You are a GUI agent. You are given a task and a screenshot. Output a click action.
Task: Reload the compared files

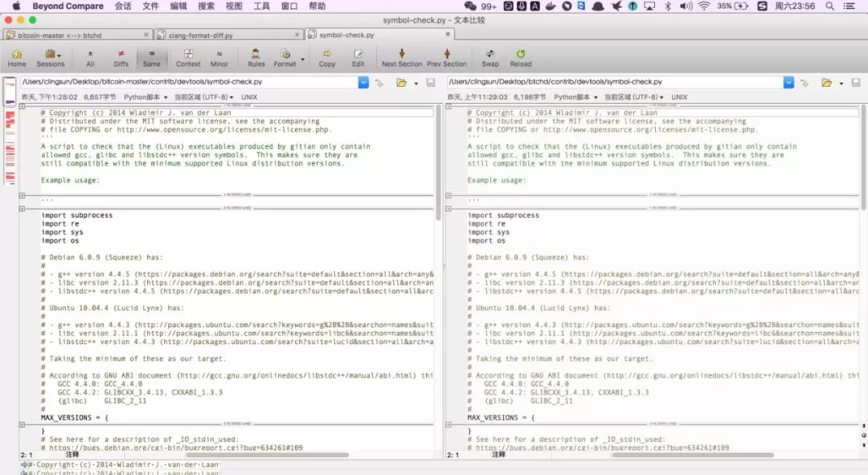(x=520, y=58)
